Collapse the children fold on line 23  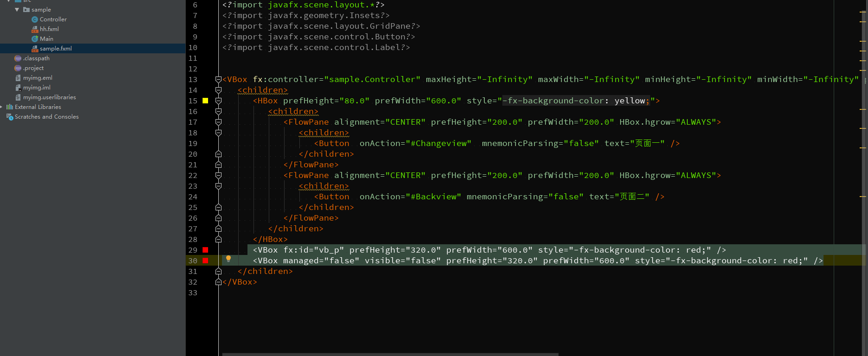(218, 186)
